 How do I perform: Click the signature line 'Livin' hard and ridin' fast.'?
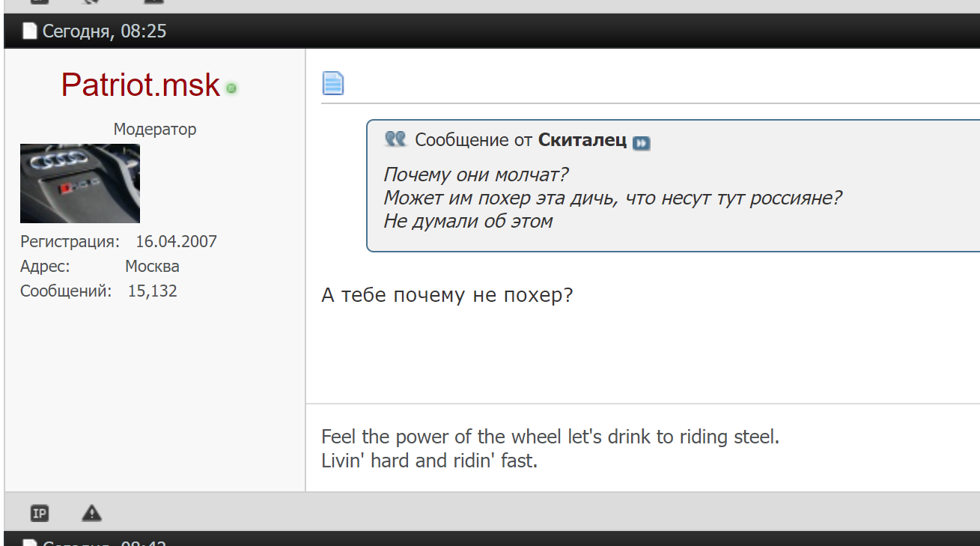coord(429,461)
